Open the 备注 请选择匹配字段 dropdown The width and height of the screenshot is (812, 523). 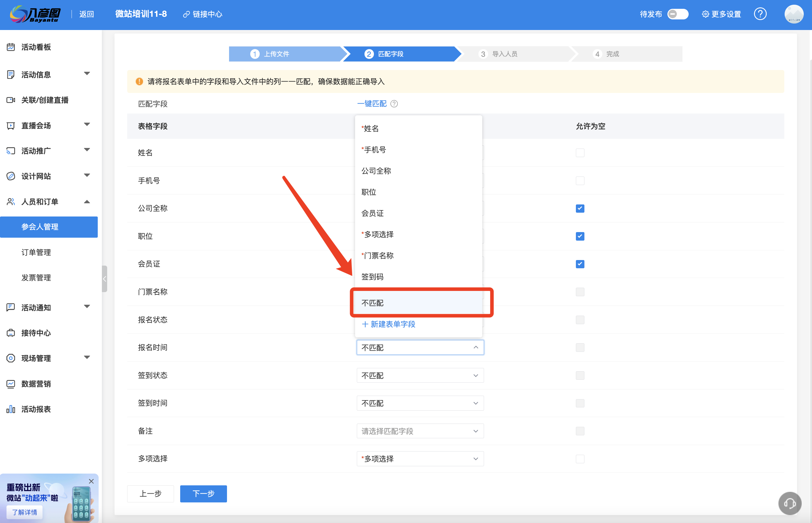(x=420, y=431)
